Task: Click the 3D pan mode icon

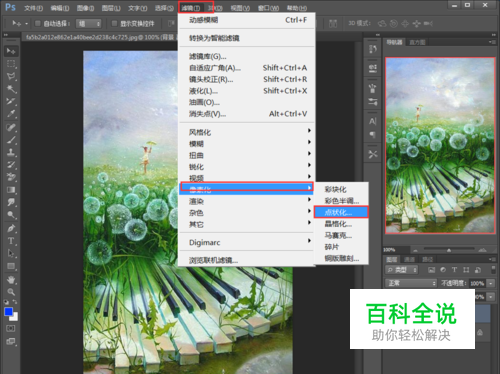Action: click(405, 24)
